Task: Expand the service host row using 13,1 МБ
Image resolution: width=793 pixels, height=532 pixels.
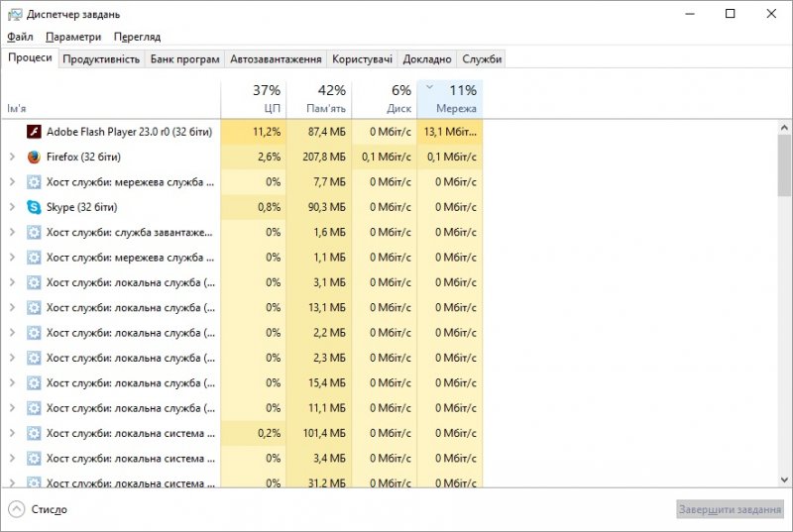Action: pyautogui.click(x=12, y=308)
